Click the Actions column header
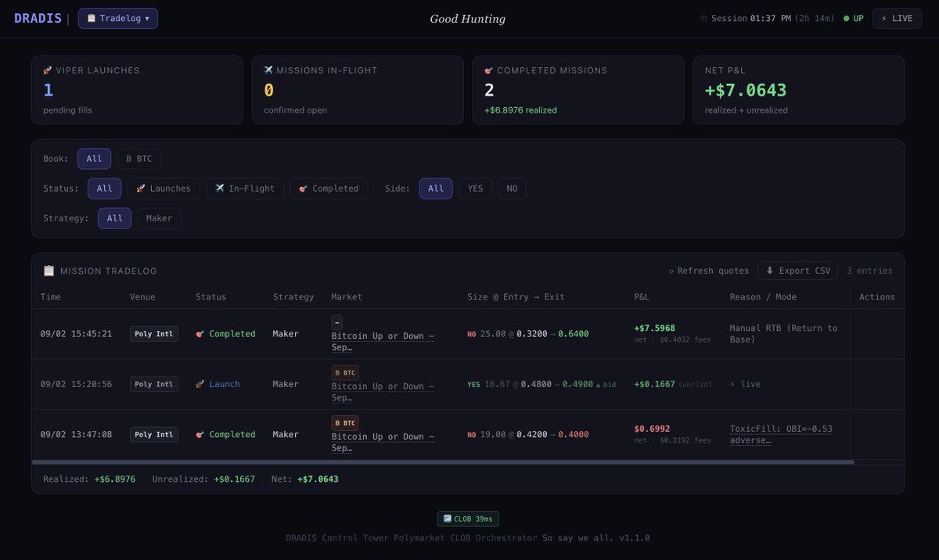This screenshot has height=560, width=939. pos(877,296)
